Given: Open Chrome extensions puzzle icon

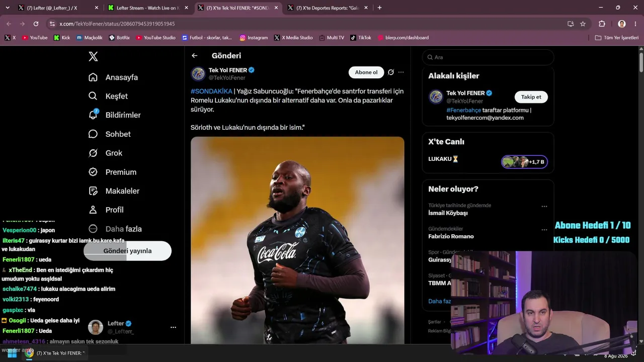Looking at the screenshot, I should (x=602, y=24).
